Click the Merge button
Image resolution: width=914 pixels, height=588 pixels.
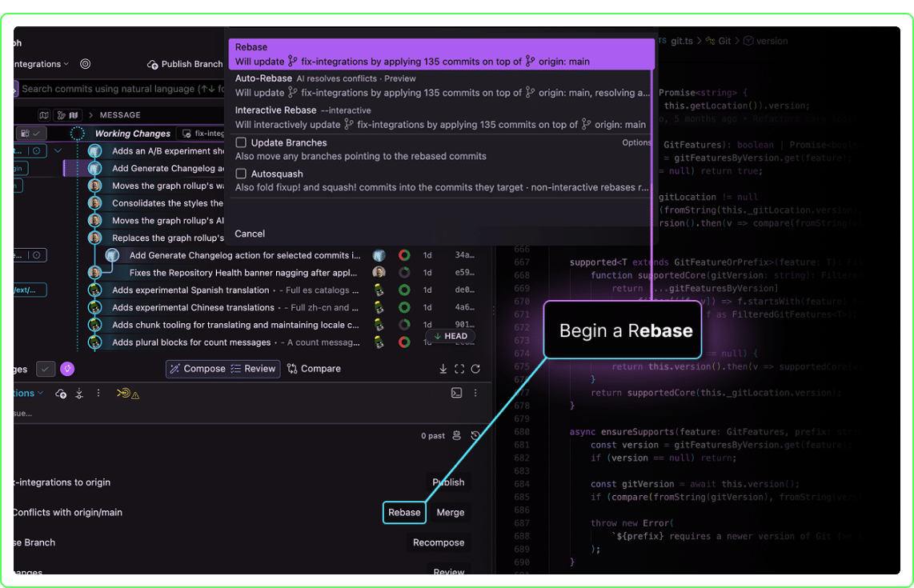(451, 513)
